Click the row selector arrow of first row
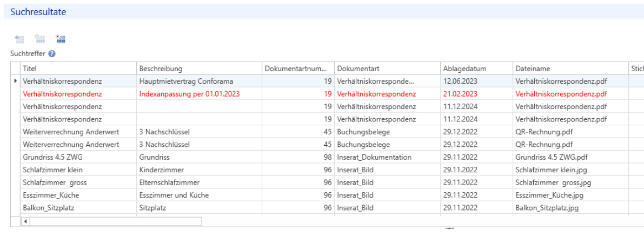Viewport: 644px width, 244px height. [15, 81]
